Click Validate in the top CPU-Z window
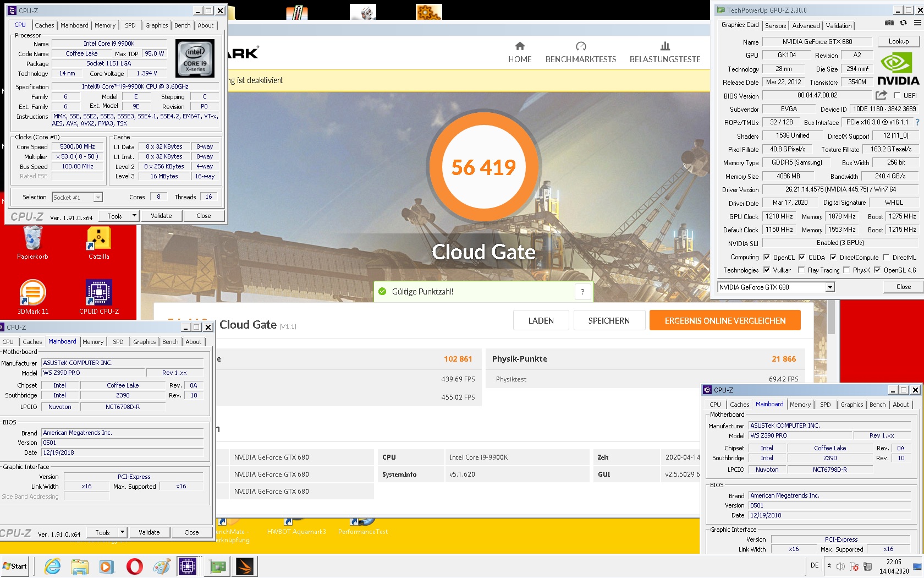 click(x=161, y=216)
